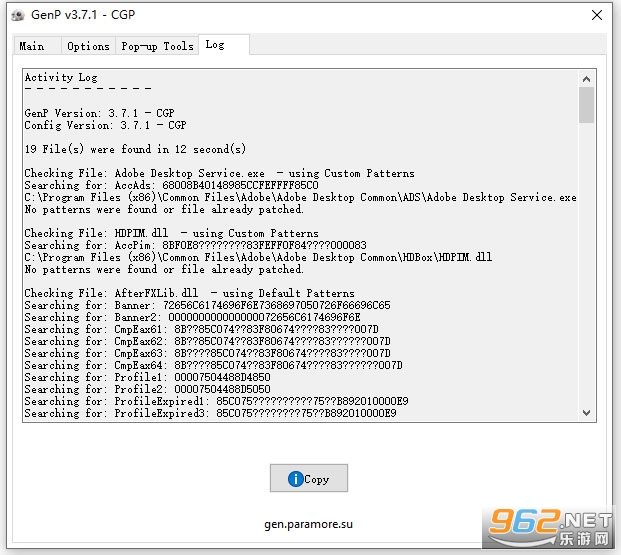Click the 'Searching for: Profile2' line
The width and height of the screenshot is (621, 555).
(147, 389)
